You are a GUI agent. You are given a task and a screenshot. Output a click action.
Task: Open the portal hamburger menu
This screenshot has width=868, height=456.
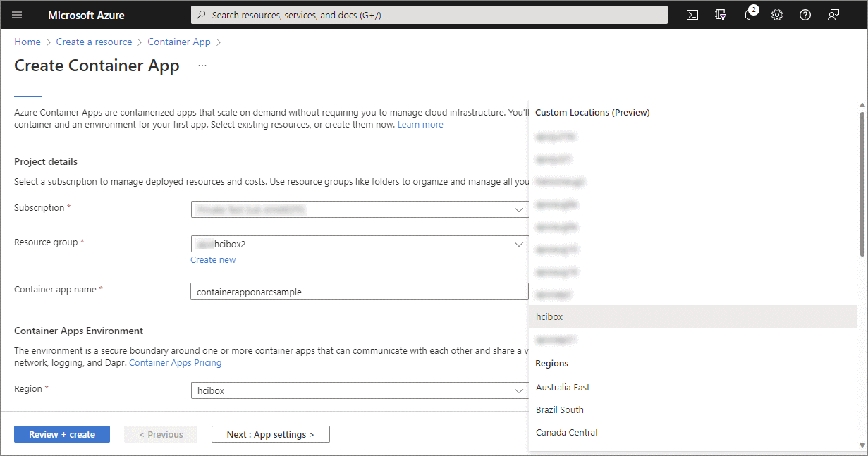coord(18,15)
